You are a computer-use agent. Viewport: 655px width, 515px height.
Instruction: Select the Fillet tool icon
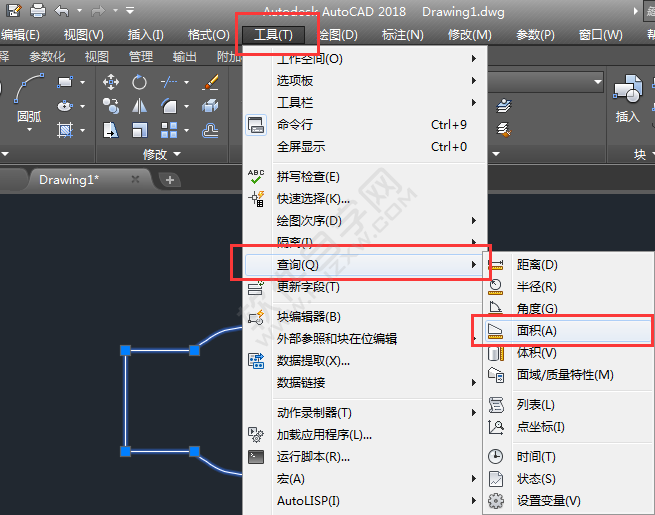pyautogui.click(x=169, y=106)
